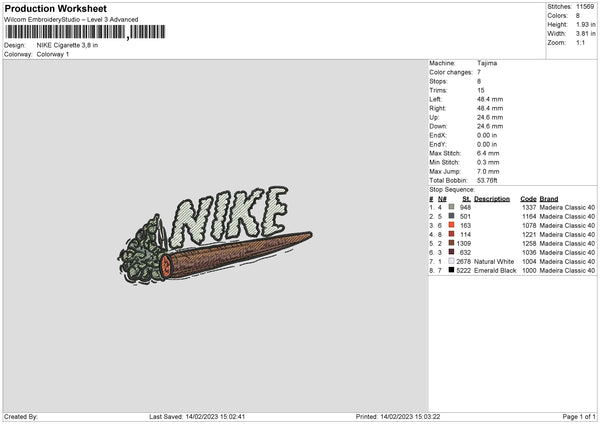The image size is (600, 424).
Task: Click the 'Colorway 1' value
Action: (53, 54)
